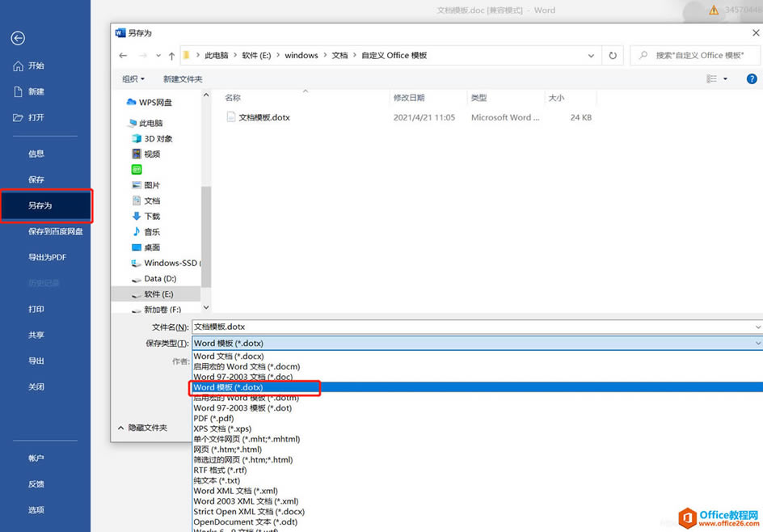Refresh the folder view in address bar
Image resolution: width=763 pixels, height=532 pixels.
(613, 56)
